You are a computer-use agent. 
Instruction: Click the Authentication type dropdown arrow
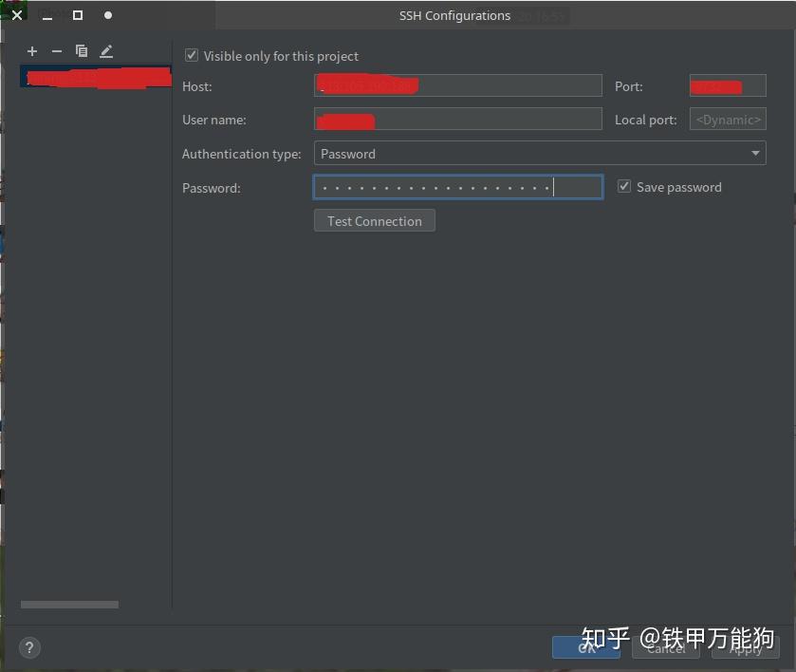[x=756, y=153]
